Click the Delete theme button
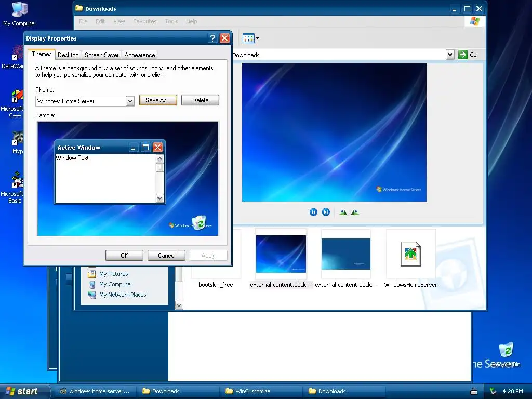 click(x=200, y=100)
